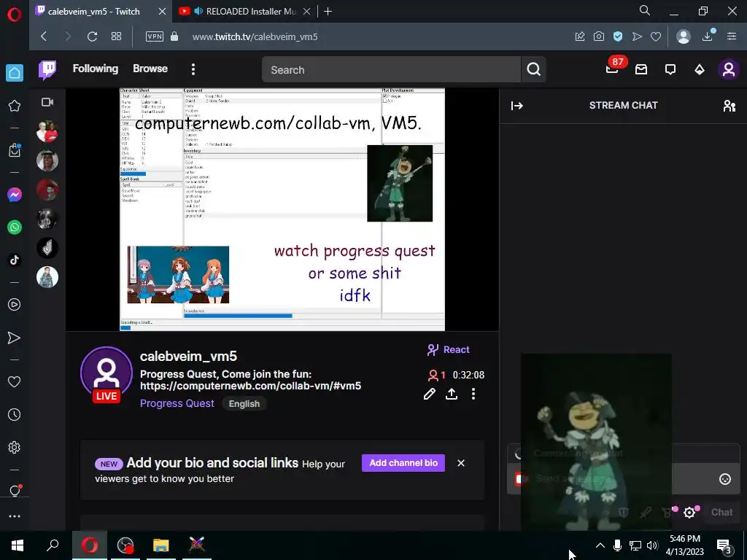Open the Following tab in Twitch
This screenshot has height=560, width=747.
(96, 69)
